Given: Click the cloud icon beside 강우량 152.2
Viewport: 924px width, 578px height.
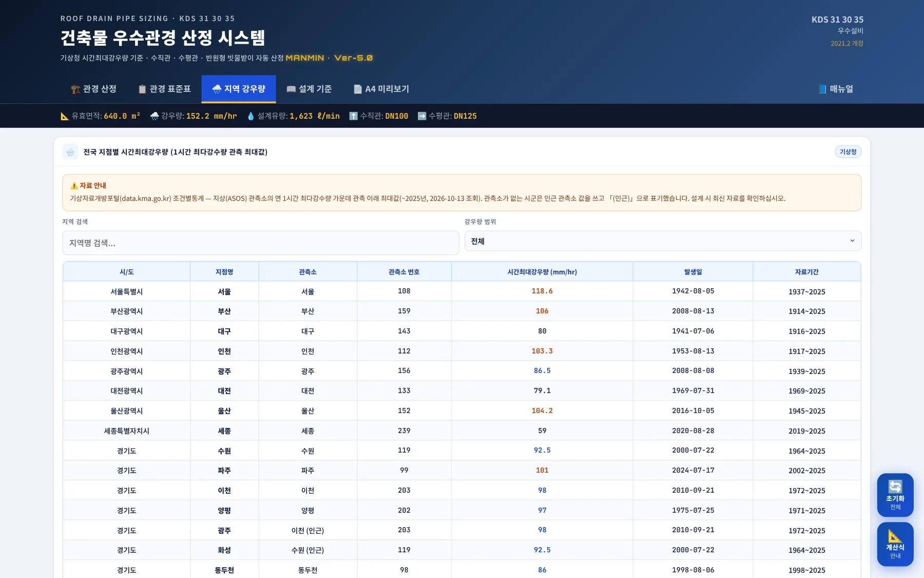Looking at the screenshot, I should pyautogui.click(x=155, y=116).
